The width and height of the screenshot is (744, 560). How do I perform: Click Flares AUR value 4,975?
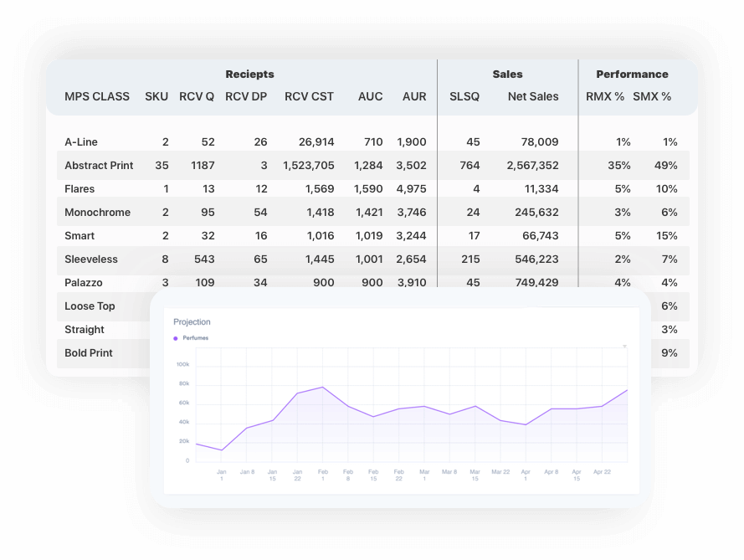412,189
